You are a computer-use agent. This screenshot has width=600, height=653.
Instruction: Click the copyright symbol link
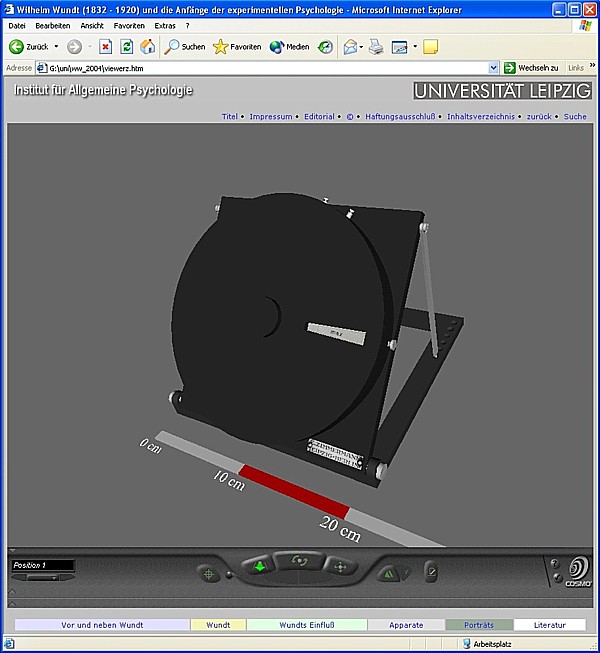tap(350, 117)
